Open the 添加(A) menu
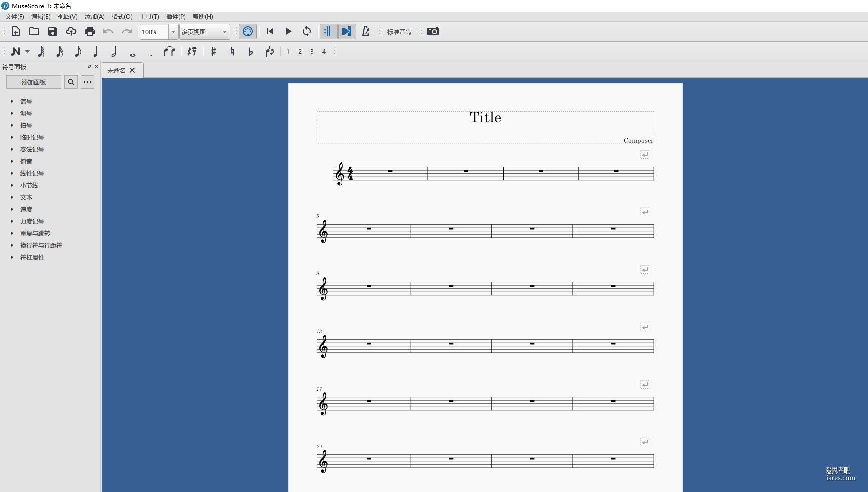Screen dimensions: 868x492 [94, 17]
